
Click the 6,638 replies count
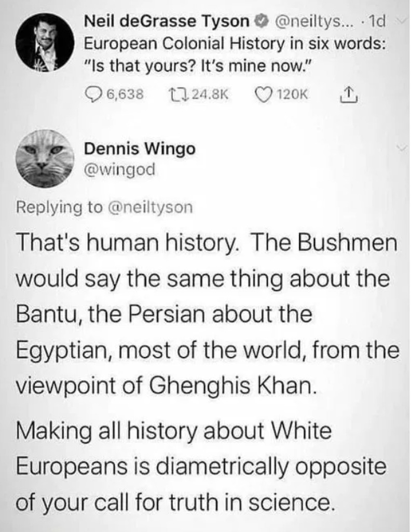click(x=125, y=95)
